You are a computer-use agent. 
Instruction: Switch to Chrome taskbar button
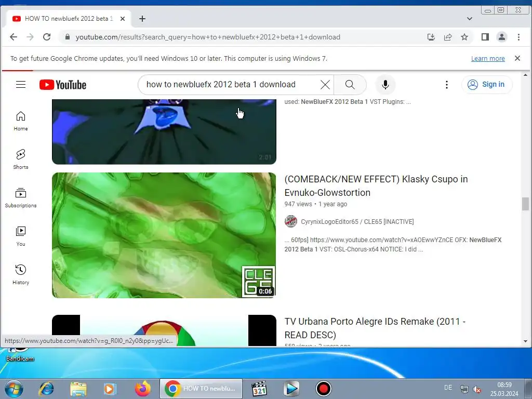pos(201,389)
